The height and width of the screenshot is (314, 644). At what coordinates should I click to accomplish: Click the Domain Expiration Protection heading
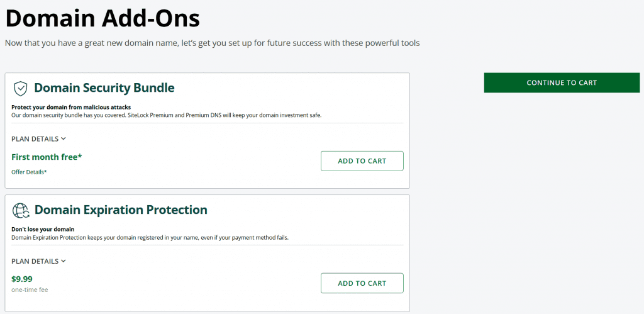[x=121, y=210]
